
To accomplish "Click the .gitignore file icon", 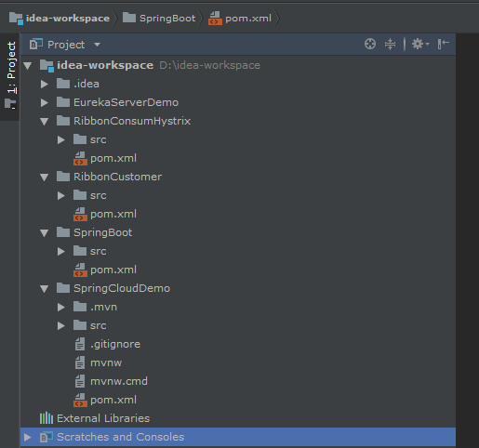I will (x=80, y=344).
